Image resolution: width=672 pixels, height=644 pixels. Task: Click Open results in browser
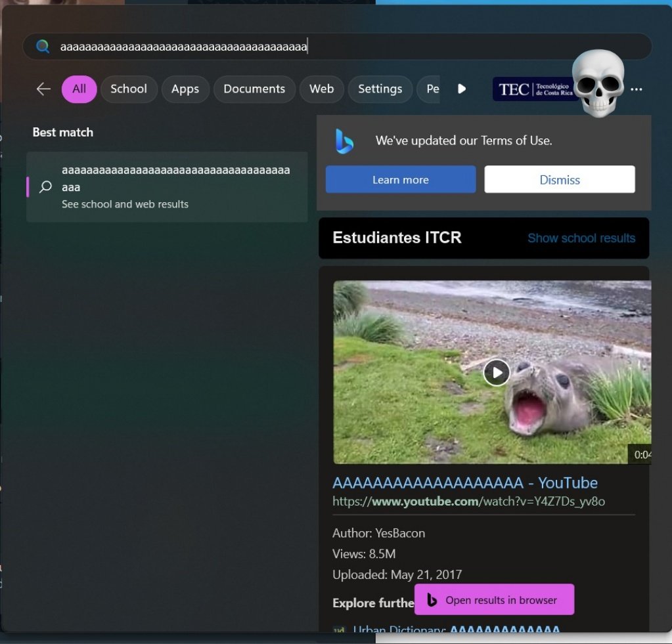[494, 599]
